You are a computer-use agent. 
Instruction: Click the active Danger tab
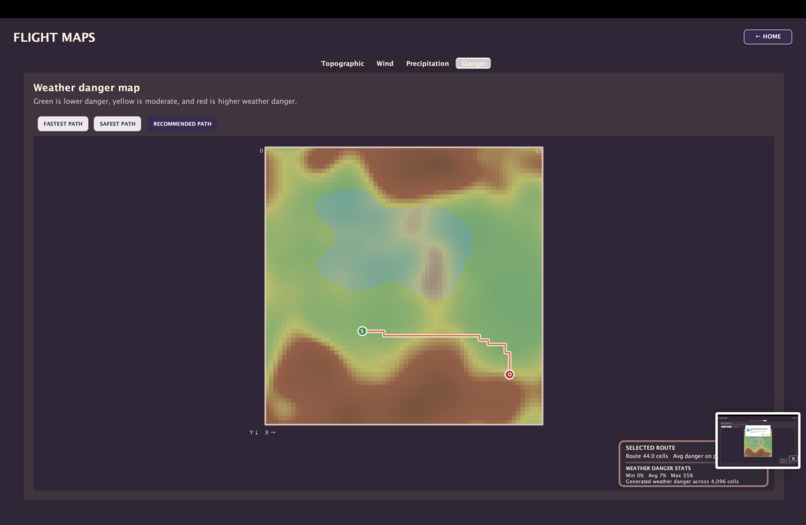(473, 63)
